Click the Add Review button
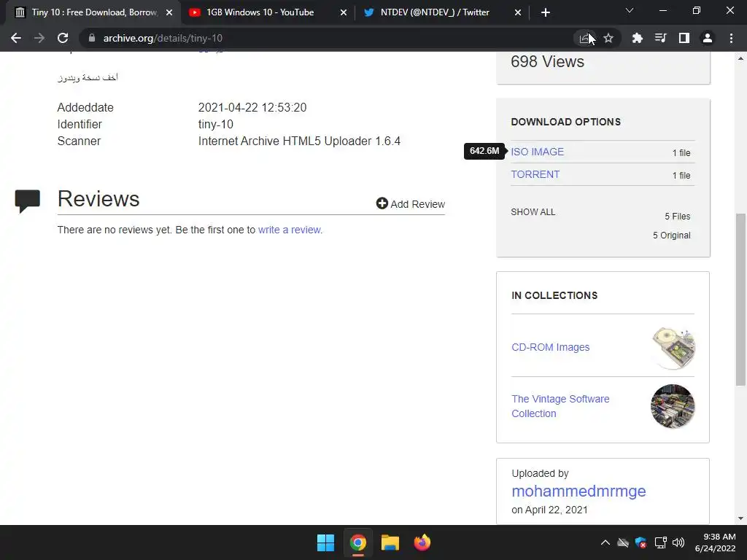The height and width of the screenshot is (560, 747). pos(410,204)
